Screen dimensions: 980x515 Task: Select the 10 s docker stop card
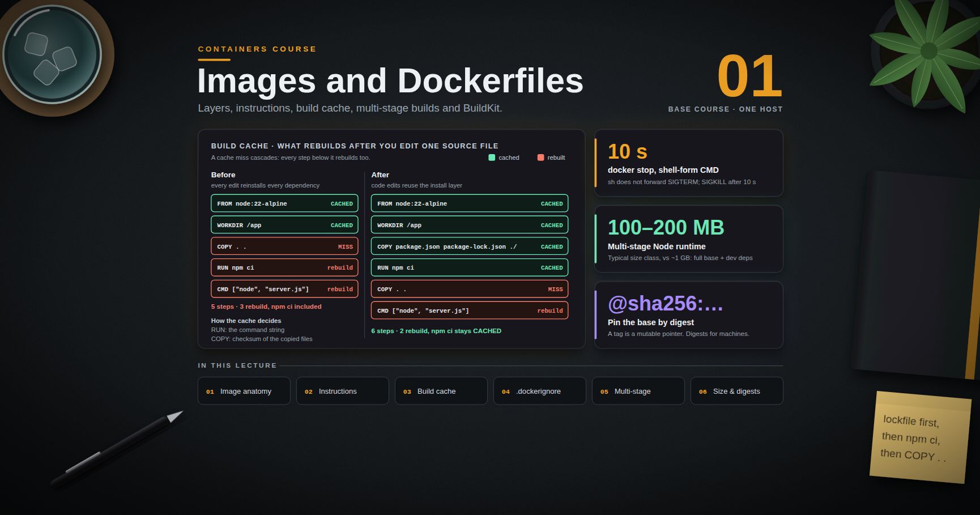pyautogui.click(x=688, y=163)
